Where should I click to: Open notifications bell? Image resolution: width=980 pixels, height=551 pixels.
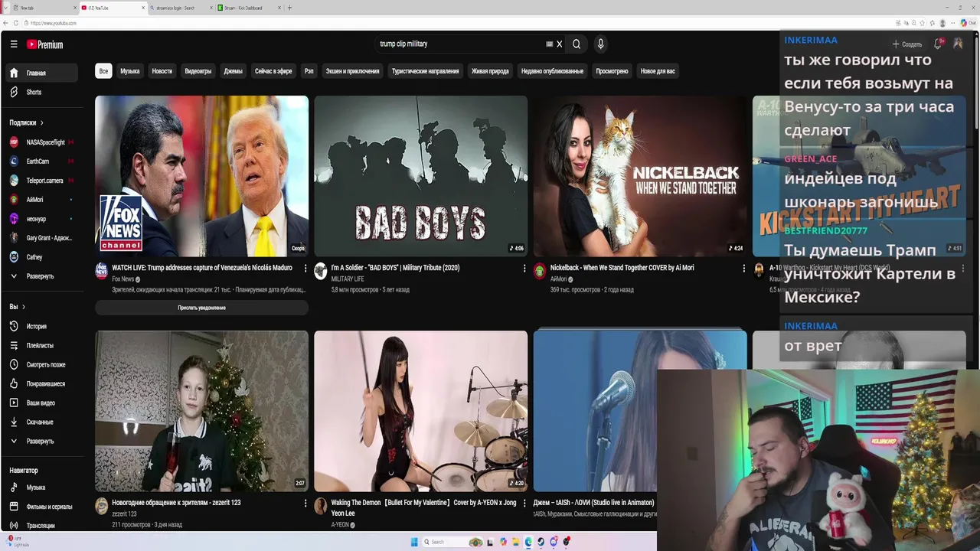(938, 44)
